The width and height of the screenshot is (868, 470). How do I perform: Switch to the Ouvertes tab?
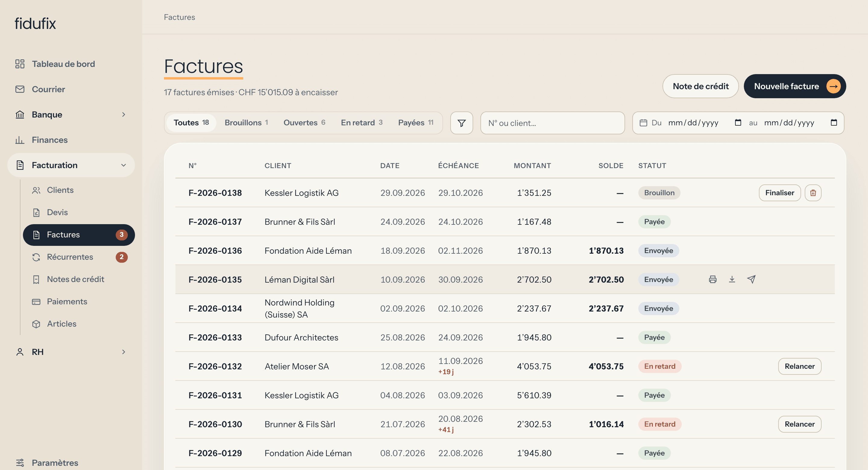(304, 123)
